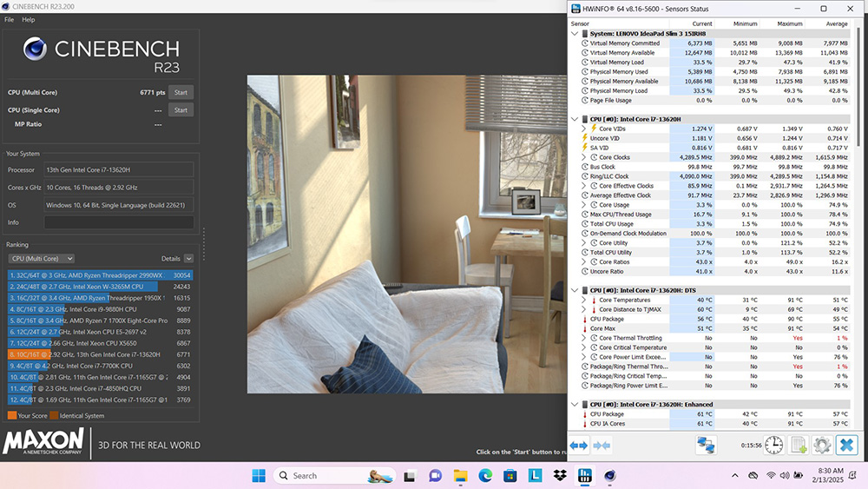
Task: Select the Uncore Ratio sensor row
Action: pyautogui.click(x=714, y=271)
